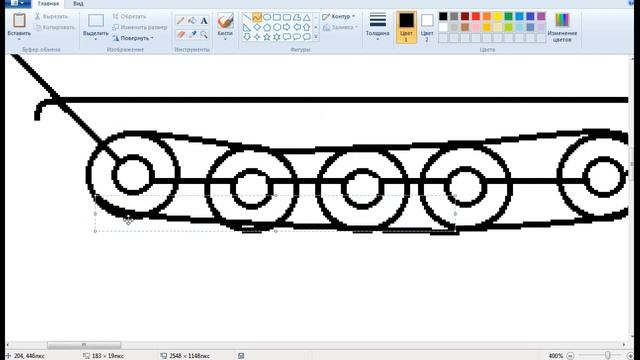
Task: Click the horizontal scrollbar right arrow
Action: pyautogui.click(x=624, y=345)
